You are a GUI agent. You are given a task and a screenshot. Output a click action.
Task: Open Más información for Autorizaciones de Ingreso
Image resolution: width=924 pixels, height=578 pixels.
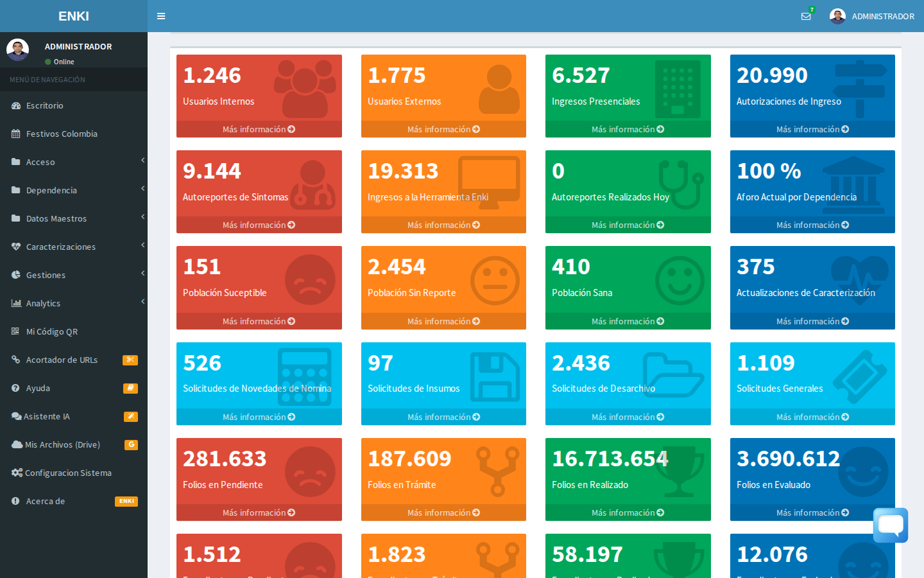(x=812, y=129)
